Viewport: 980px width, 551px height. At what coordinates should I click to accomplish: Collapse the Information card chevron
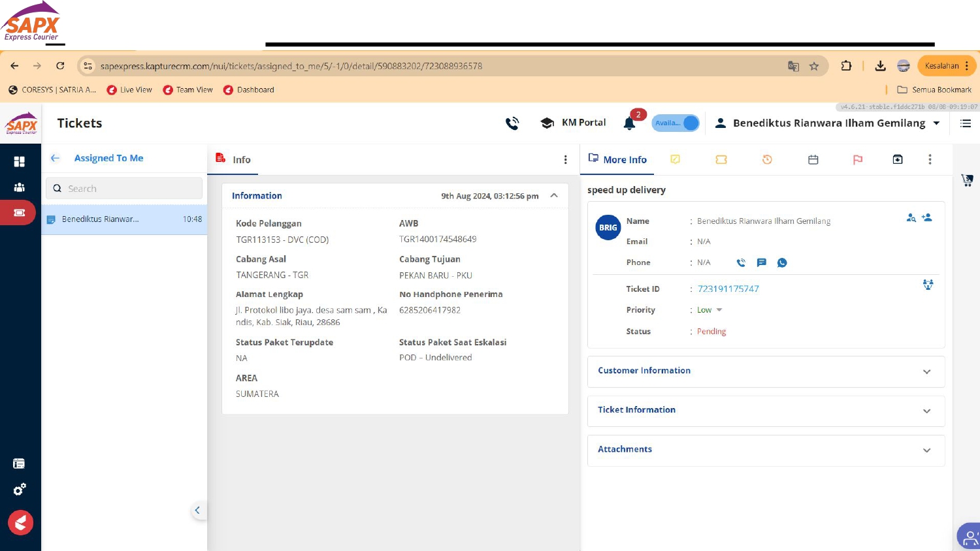[554, 196]
